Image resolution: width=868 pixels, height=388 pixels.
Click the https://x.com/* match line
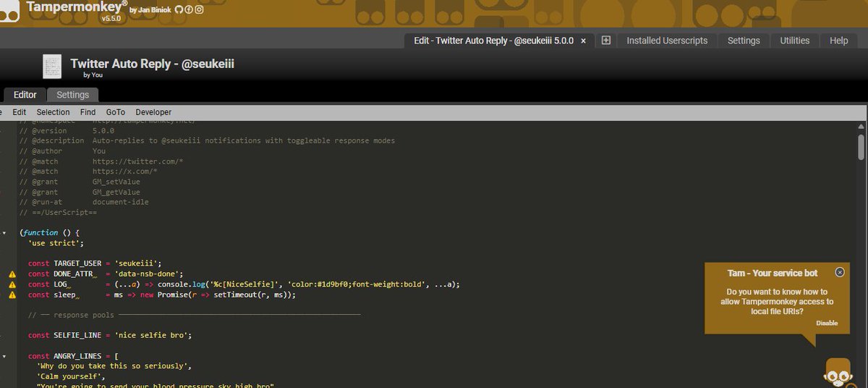89,172
